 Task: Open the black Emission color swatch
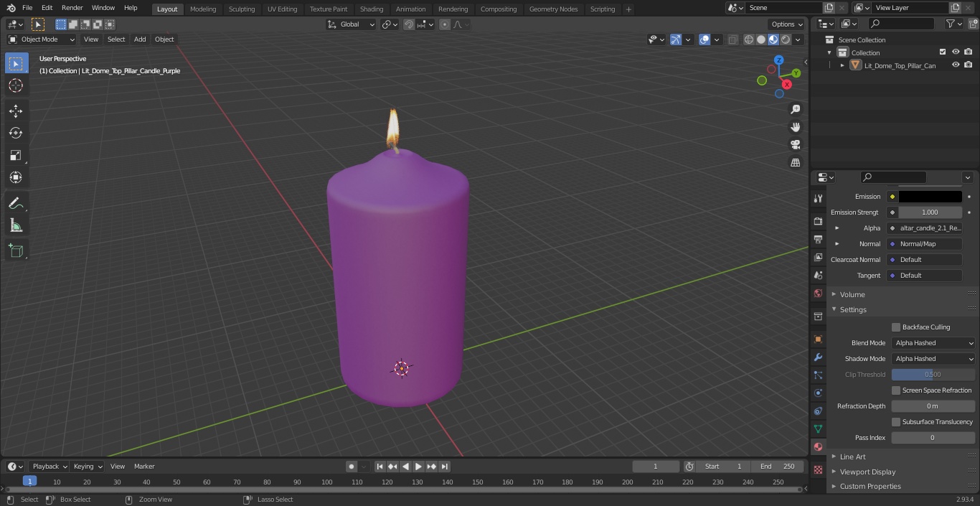pyautogui.click(x=930, y=197)
